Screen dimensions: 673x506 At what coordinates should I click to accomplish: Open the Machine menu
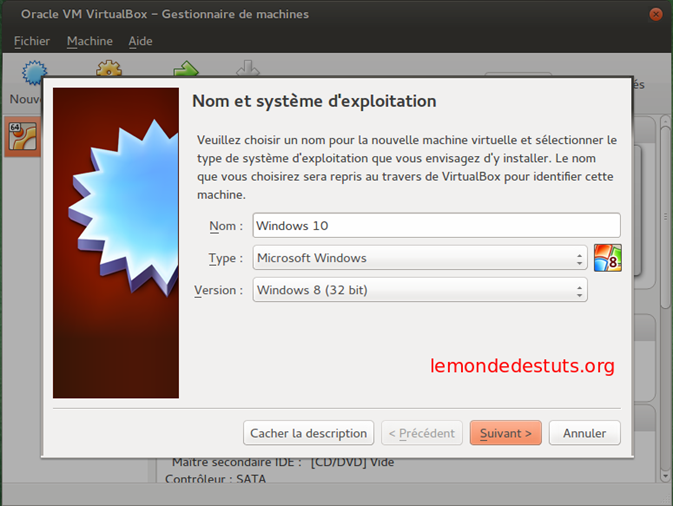click(x=90, y=41)
